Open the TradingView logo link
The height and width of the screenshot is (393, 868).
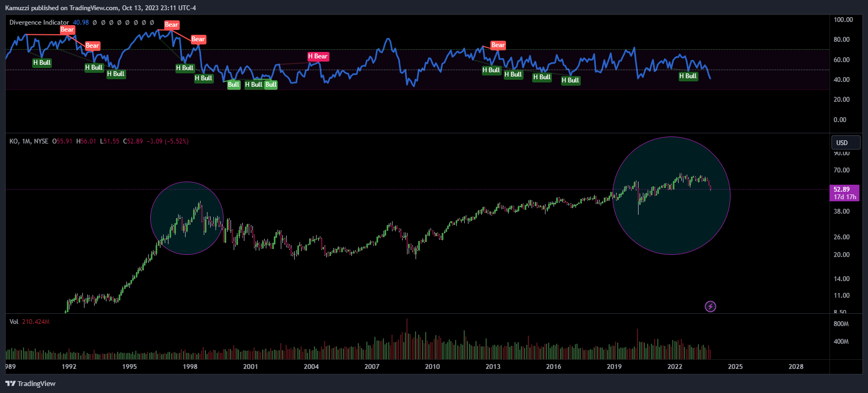pos(30,383)
